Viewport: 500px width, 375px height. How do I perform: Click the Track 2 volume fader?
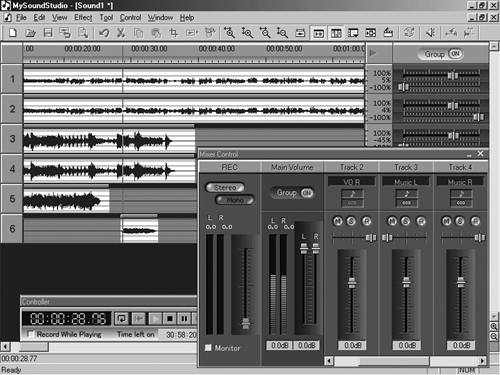pyautogui.click(x=352, y=282)
